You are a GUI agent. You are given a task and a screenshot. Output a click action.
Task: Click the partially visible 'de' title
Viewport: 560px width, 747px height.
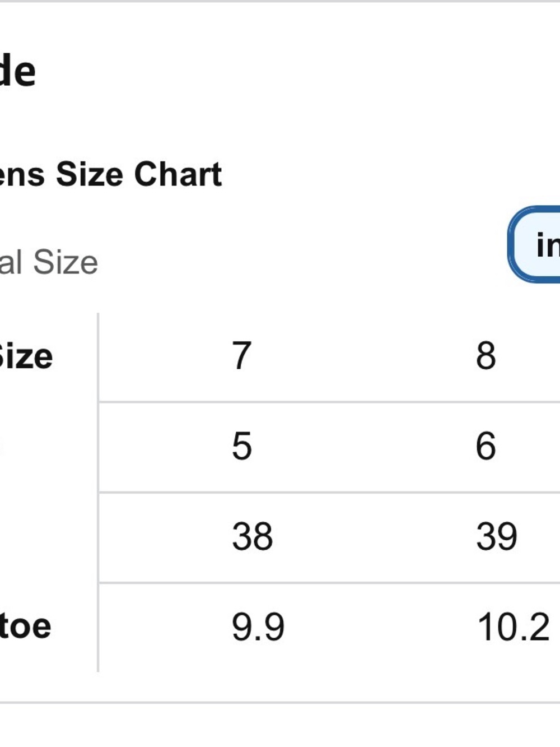(18, 71)
